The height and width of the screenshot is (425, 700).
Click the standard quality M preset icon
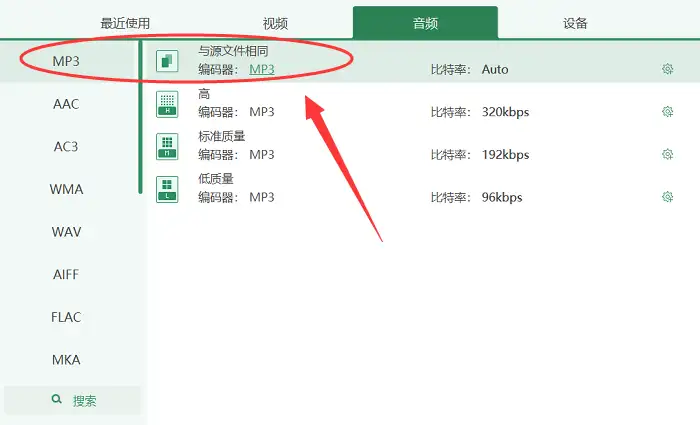(x=167, y=146)
